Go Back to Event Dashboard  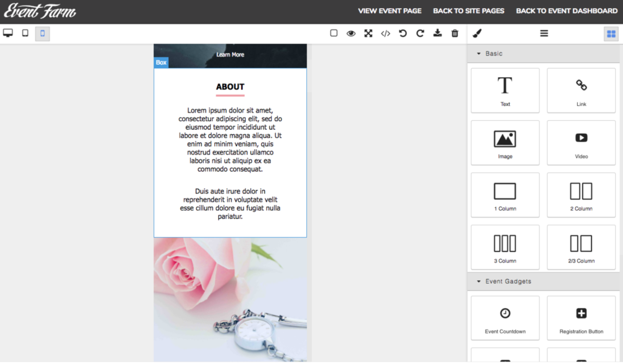(567, 11)
